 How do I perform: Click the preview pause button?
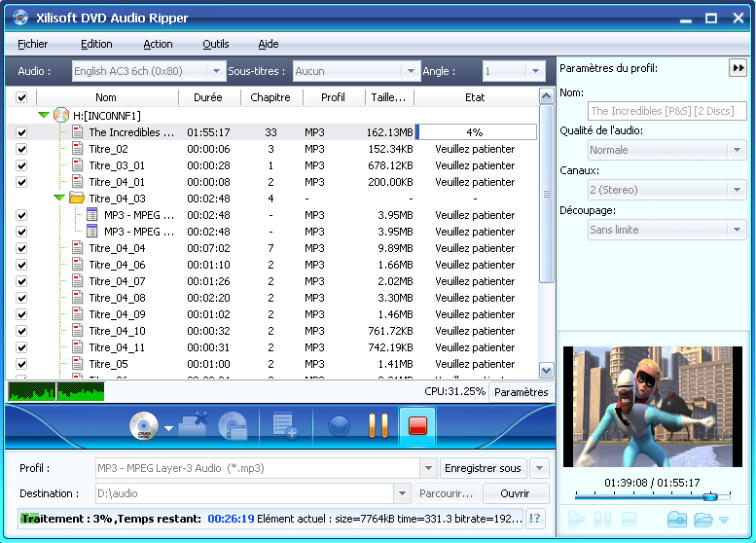[x=602, y=520]
